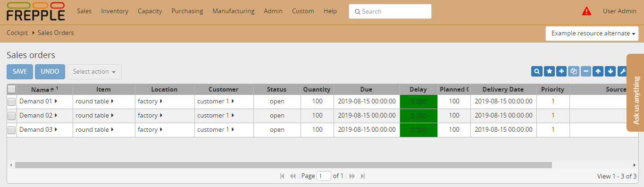This screenshot has height=187, width=644.
Task: Click the UNDO button
Action: (50, 72)
